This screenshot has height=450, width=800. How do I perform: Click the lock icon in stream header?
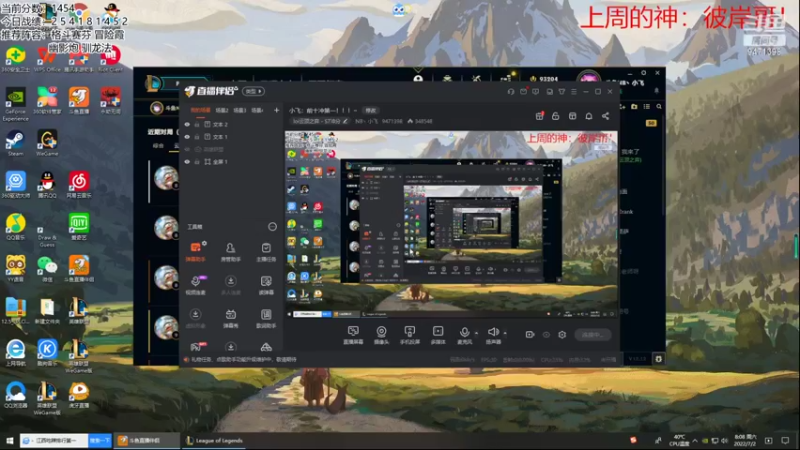click(x=556, y=116)
